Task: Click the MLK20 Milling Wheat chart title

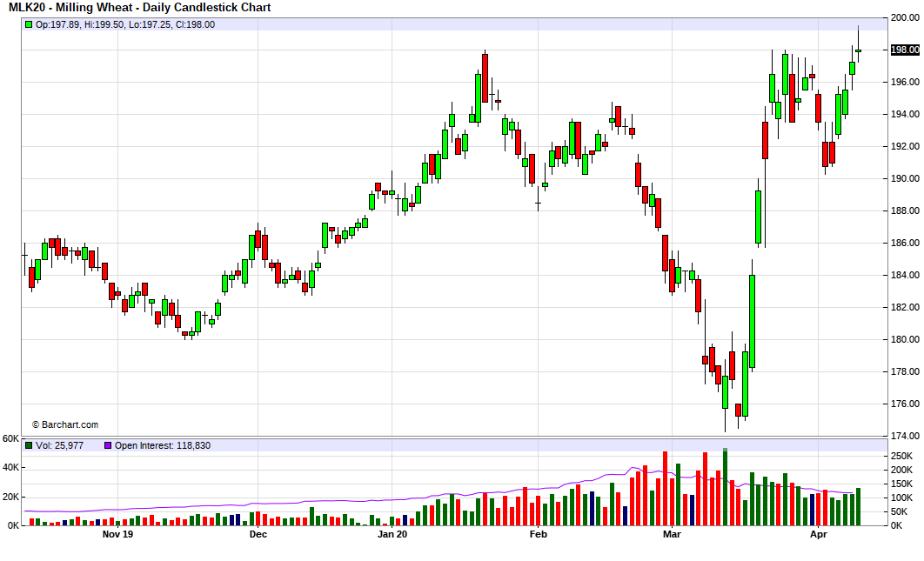Action: 140,8
